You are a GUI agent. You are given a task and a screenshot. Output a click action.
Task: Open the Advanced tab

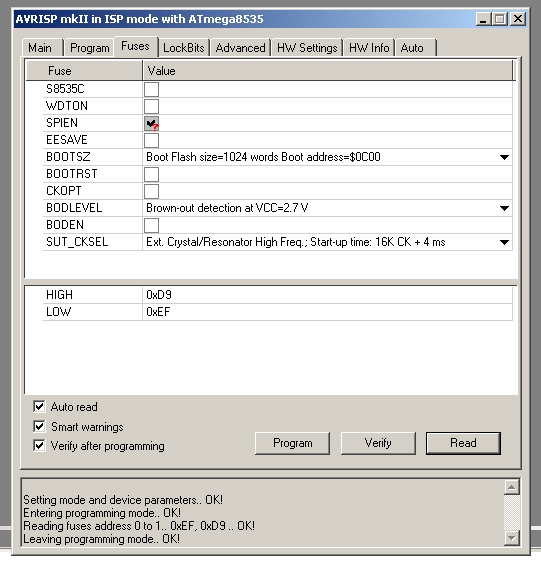(240, 48)
